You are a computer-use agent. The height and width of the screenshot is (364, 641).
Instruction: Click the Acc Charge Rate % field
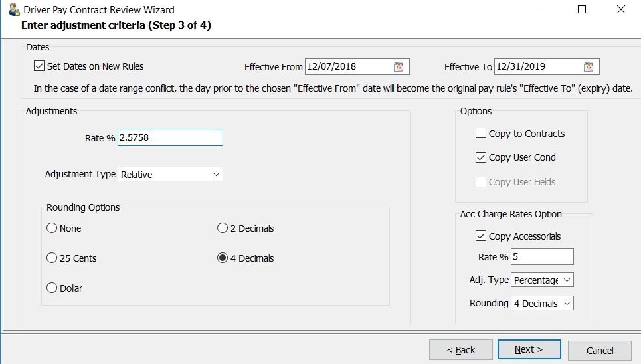coord(542,257)
